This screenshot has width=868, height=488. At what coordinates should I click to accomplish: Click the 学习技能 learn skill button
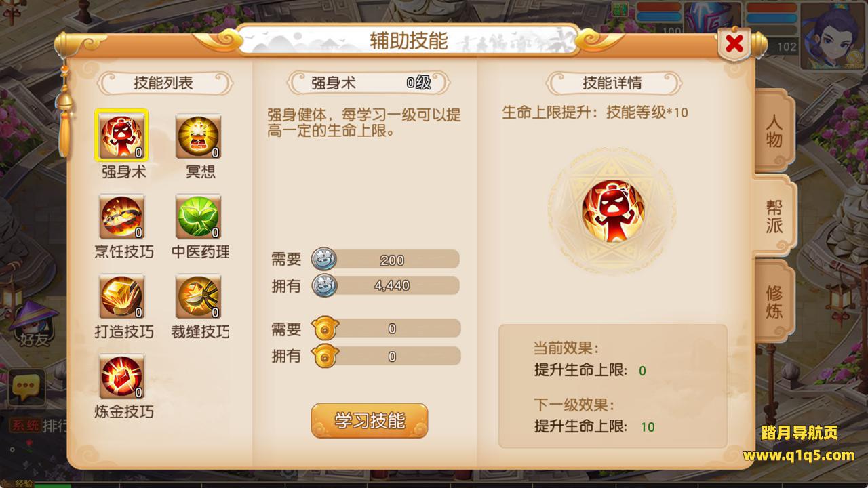point(370,421)
